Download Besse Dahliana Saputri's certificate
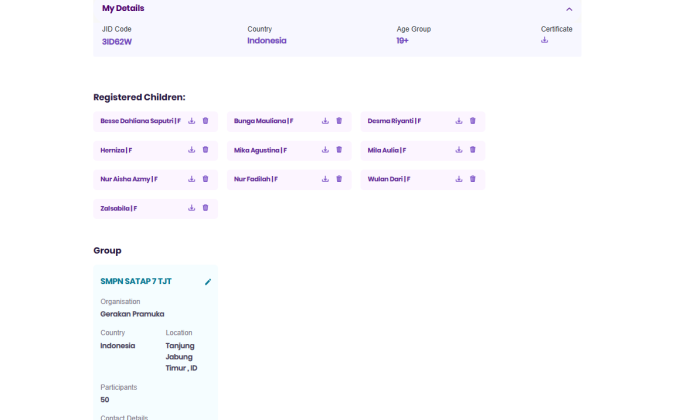Screen dimensions: 680x420 pos(191,121)
